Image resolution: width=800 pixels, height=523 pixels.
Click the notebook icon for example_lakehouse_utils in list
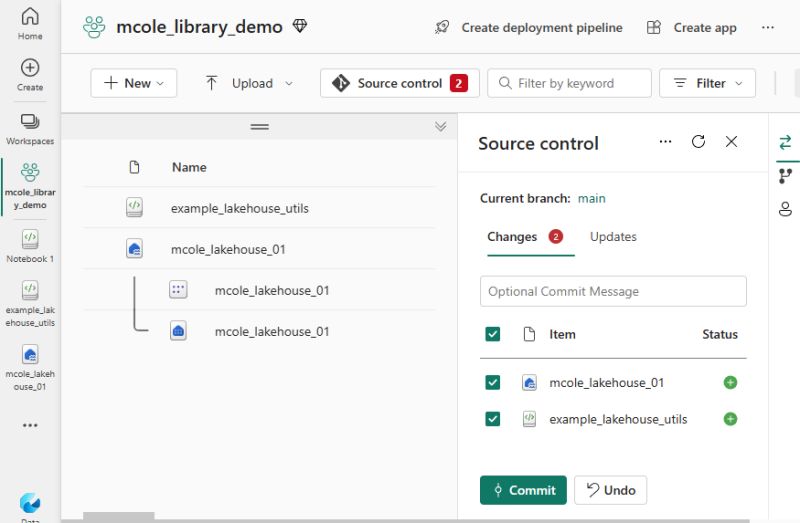(x=134, y=208)
